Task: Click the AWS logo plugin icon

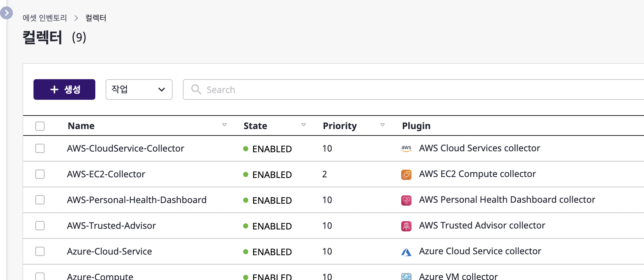Action: coord(406,148)
